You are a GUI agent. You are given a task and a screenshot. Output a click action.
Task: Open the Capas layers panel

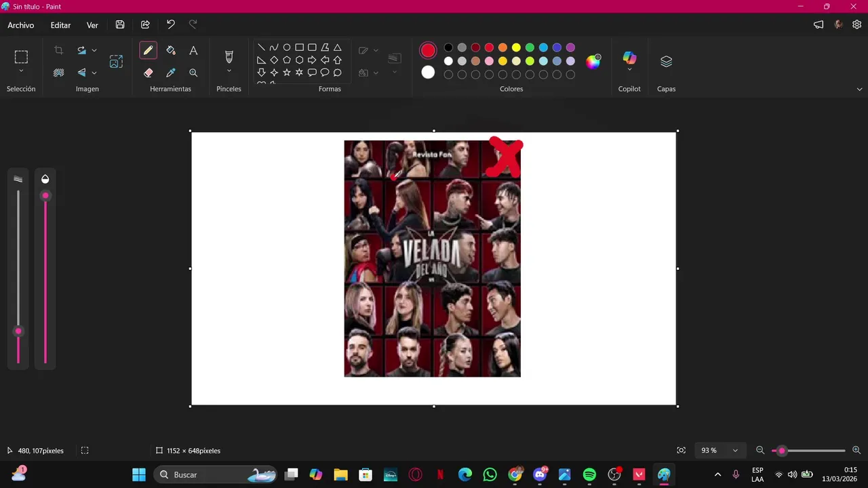coord(666,62)
